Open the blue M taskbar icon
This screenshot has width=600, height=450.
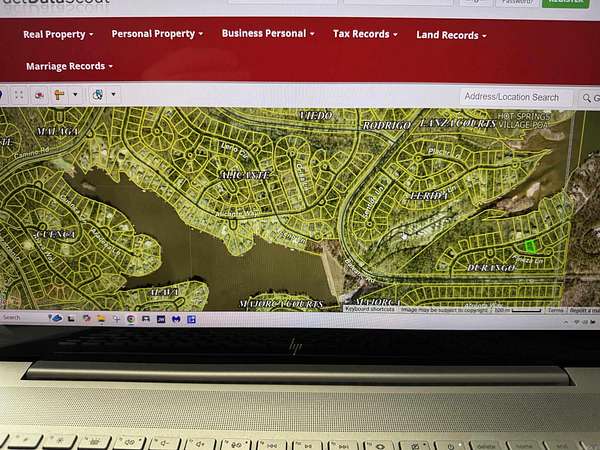176,319
